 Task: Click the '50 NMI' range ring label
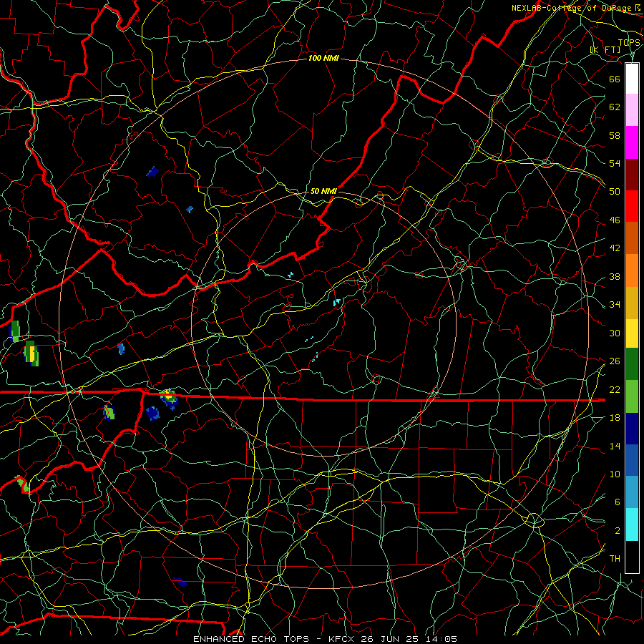tap(323, 191)
